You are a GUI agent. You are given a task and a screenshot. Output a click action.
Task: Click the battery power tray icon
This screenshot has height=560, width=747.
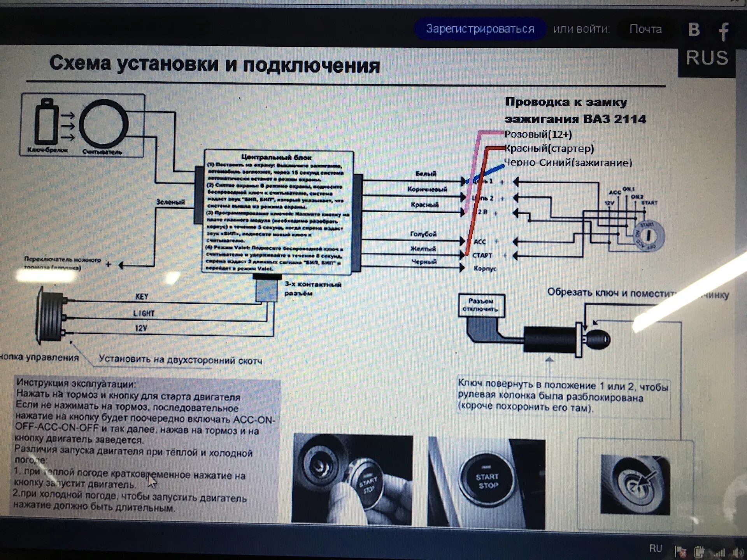tap(699, 552)
